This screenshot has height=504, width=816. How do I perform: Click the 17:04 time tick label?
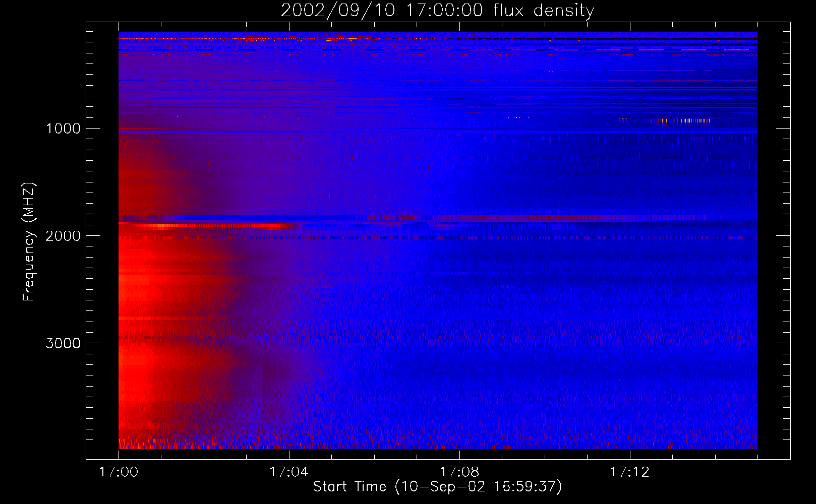click(289, 472)
